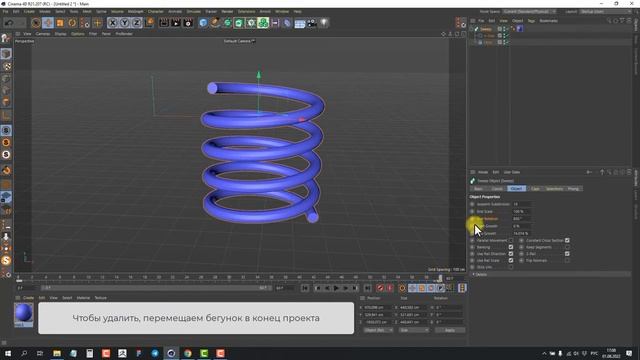Open Object (Rel) coordinate dropdown
Viewport: 640px width, 360px height.
(x=378, y=330)
